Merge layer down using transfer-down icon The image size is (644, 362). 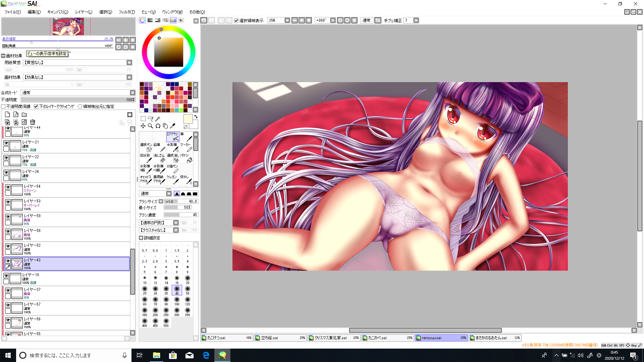tap(7, 122)
